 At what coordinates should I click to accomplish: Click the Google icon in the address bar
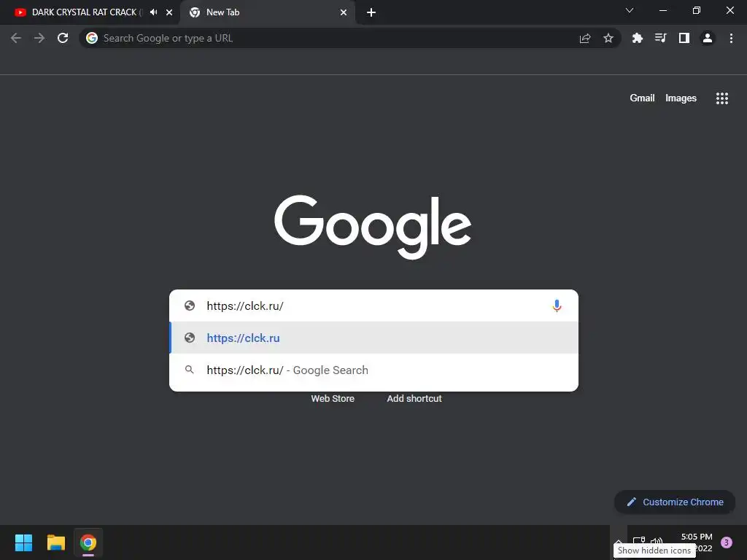click(92, 38)
